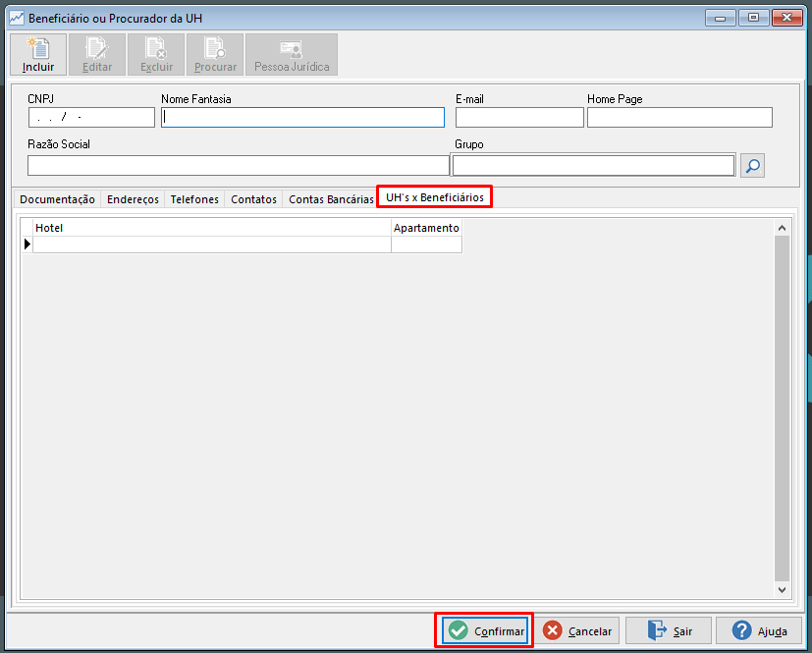Screen dimensions: 812x653
Task: Focus the Nome Fantasia field
Action: (x=303, y=118)
